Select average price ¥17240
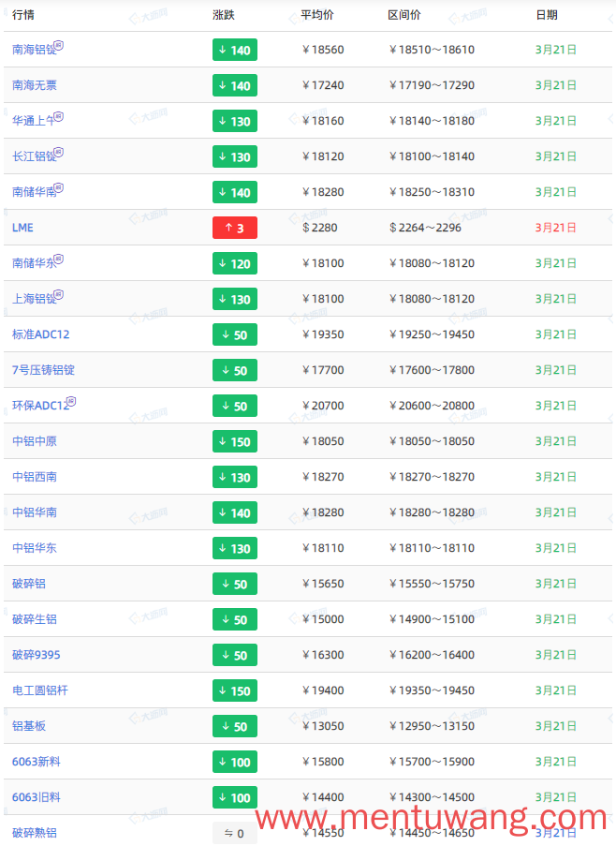Viewport: 616px width, 846px height. pos(323,85)
